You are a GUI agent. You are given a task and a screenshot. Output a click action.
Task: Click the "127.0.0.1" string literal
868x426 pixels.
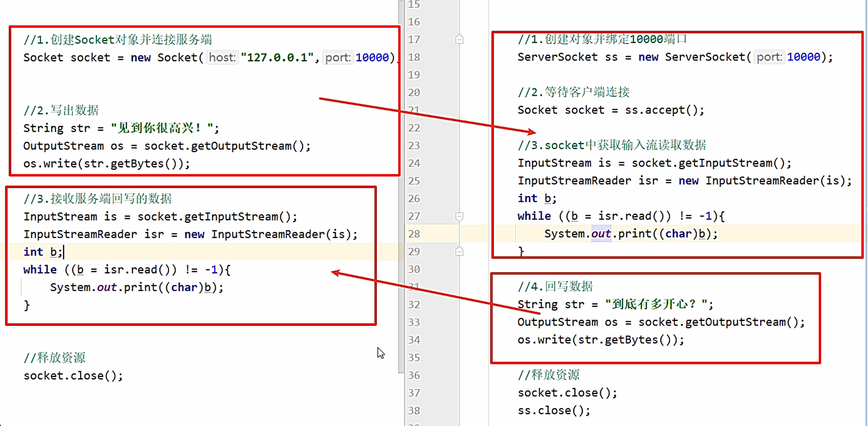click(277, 58)
